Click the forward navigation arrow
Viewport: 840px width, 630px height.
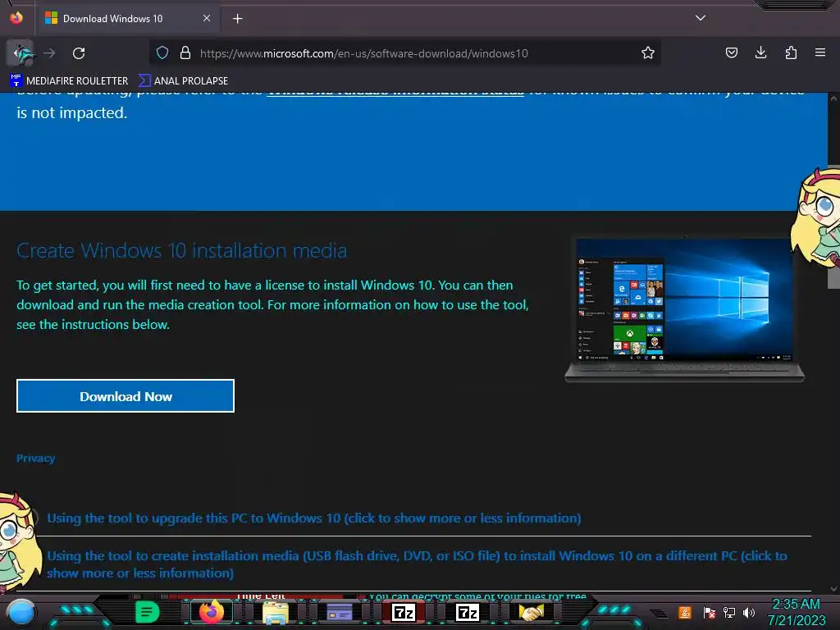[49, 53]
